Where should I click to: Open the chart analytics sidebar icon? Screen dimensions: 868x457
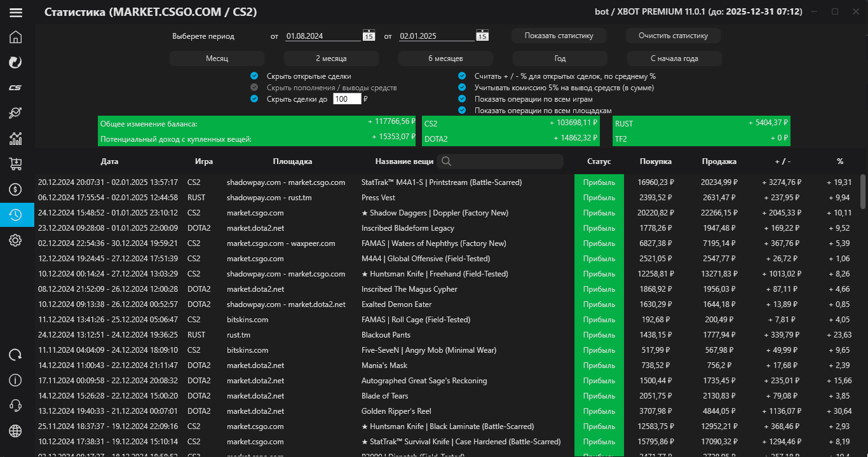click(x=16, y=139)
